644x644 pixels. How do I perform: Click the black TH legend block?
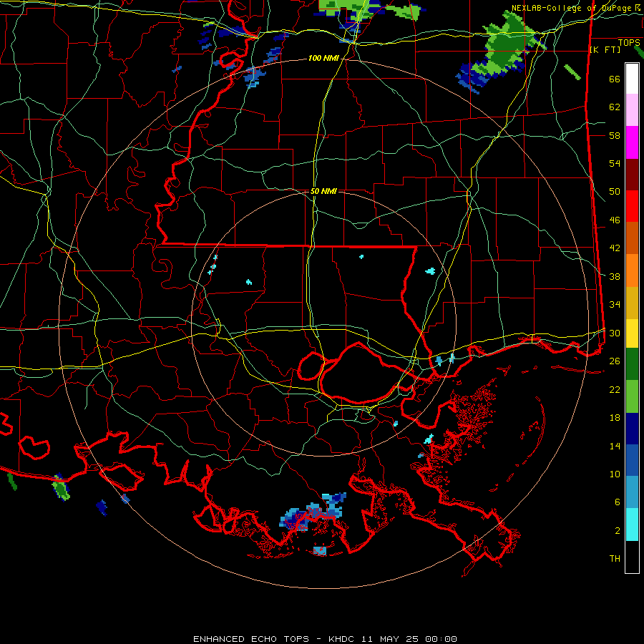coord(632,557)
